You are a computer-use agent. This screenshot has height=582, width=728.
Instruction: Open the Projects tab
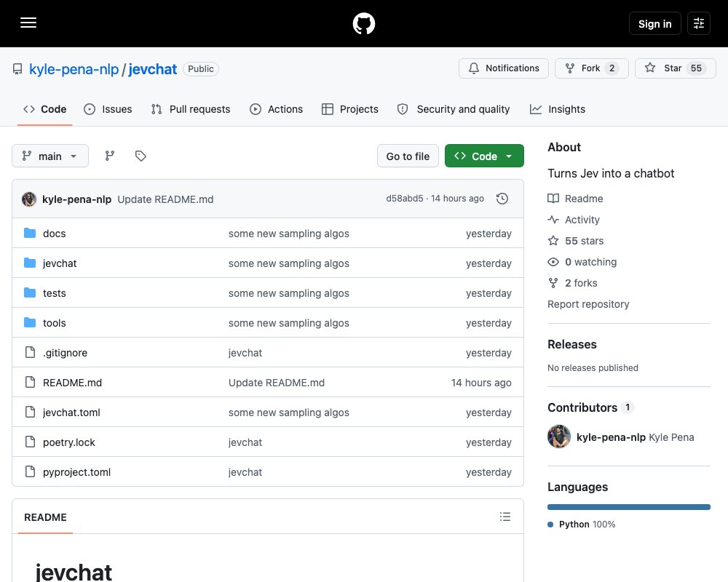pos(350,109)
